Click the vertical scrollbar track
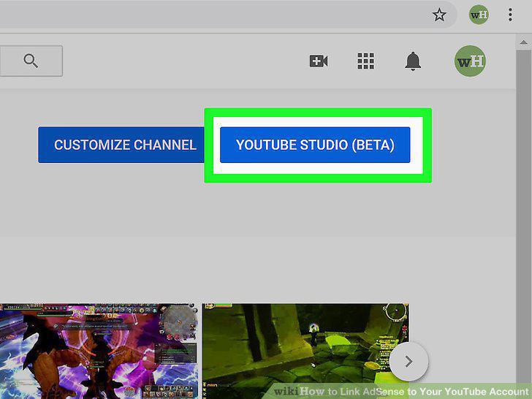 coord(523,217)
